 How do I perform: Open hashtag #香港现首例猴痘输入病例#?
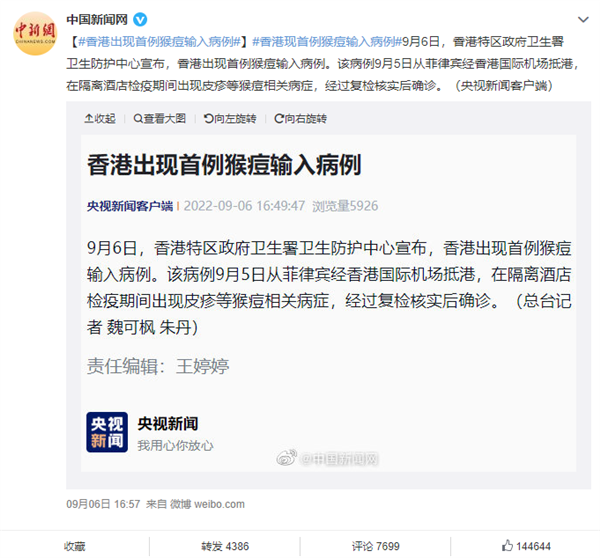[x=327, y=41]
